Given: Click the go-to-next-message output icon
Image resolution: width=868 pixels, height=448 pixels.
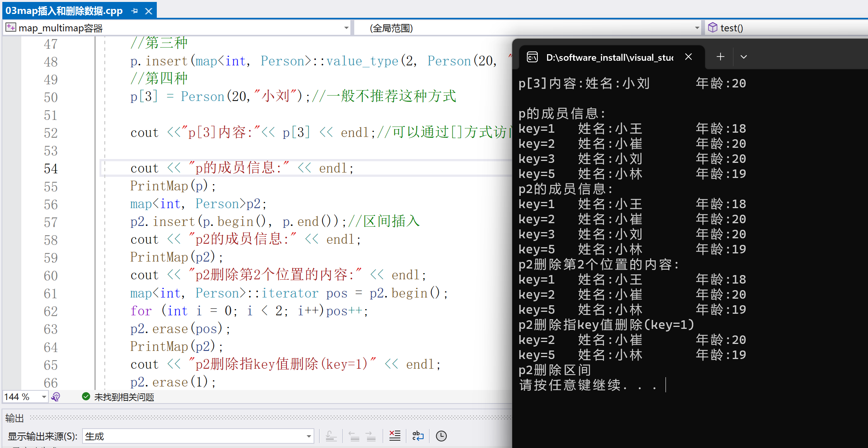Looking at the screenshot, I should click(371, 436).
